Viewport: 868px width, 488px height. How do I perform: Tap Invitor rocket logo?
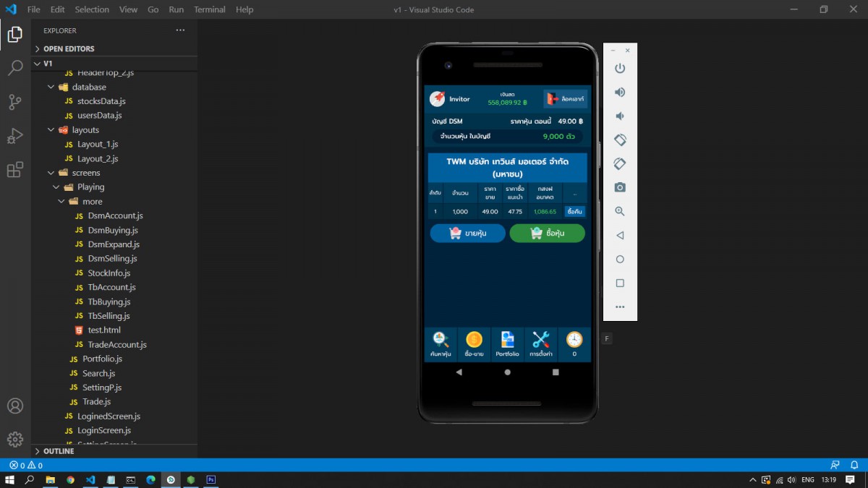pyautogui.click(x=437, y=99)
